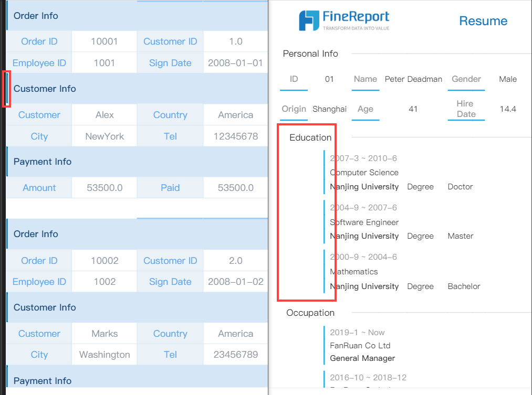The height and width of the screenshot is (395, 532).
Task: Select the blue Order Info header bar
Action: [x=36, y=16]
